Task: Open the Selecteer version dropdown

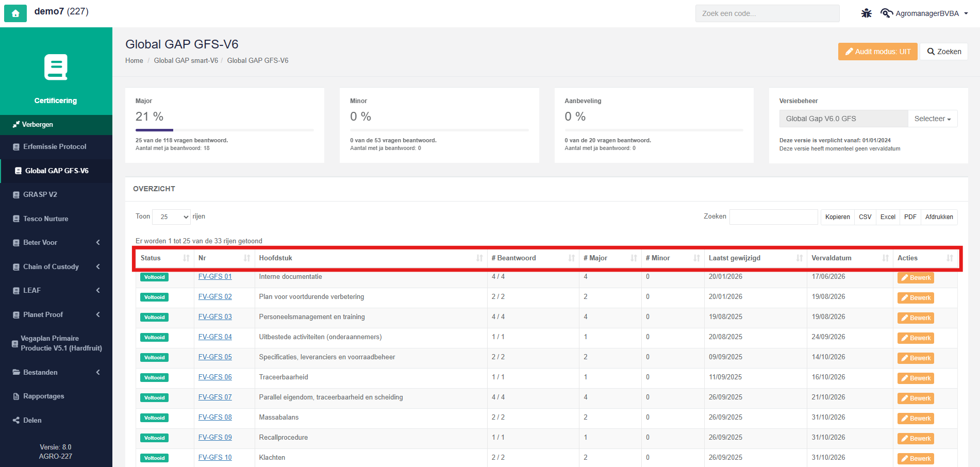Action: (x=933, y=119)
